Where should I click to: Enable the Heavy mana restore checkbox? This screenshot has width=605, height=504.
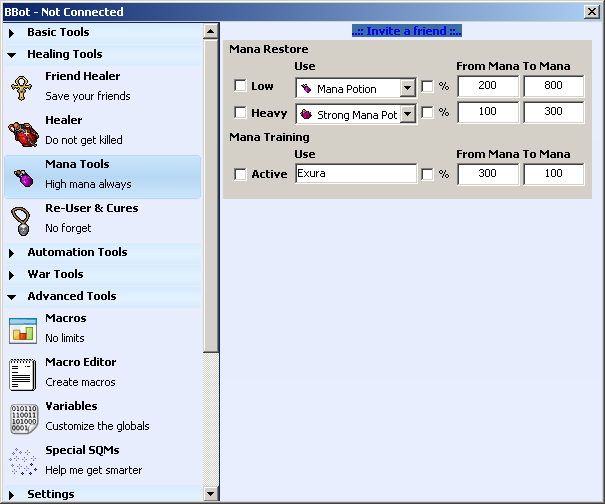click(240, 113)
